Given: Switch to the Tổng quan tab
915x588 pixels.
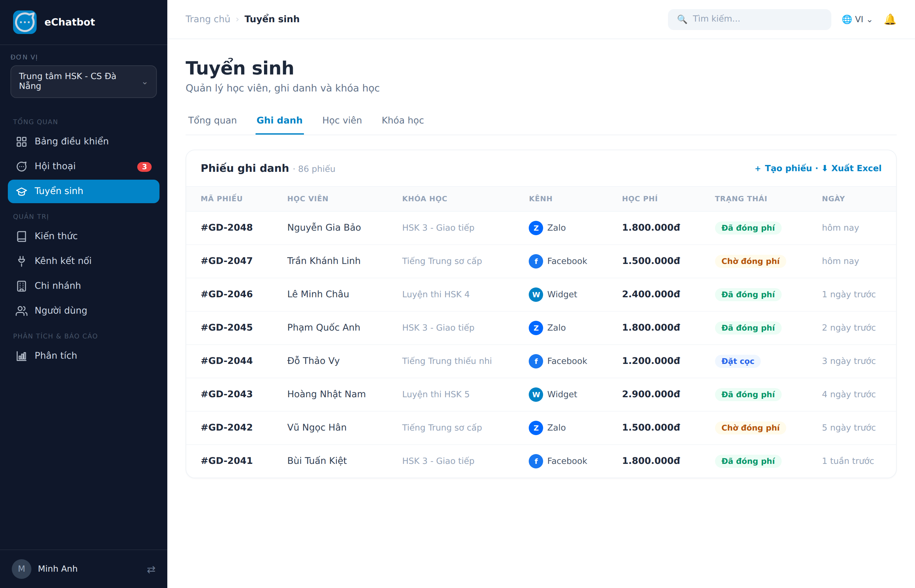Looking at the screenshot, I should pos(212,120).
